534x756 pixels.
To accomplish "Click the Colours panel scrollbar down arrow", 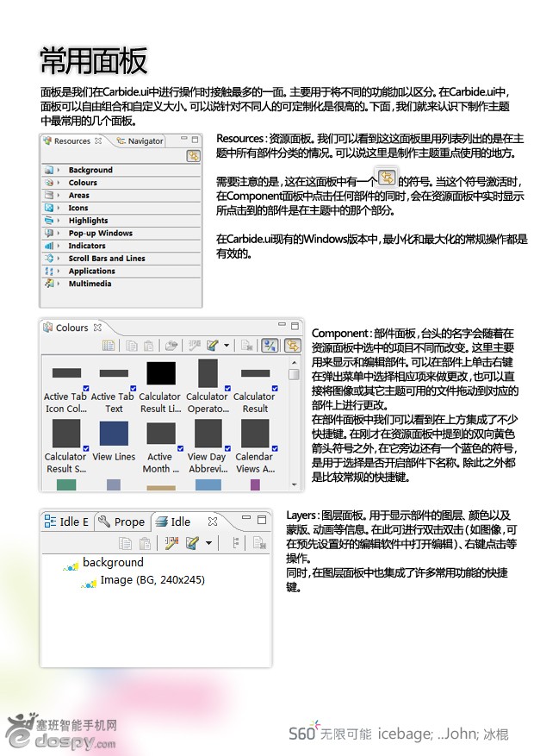I will pyautogui.click(x=295, y=485).
